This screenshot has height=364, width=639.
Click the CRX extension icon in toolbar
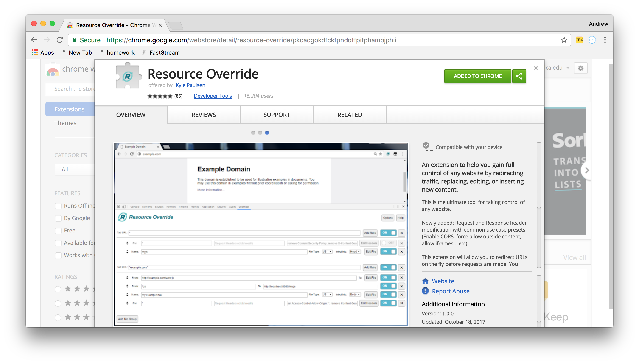tap(579, 40)
